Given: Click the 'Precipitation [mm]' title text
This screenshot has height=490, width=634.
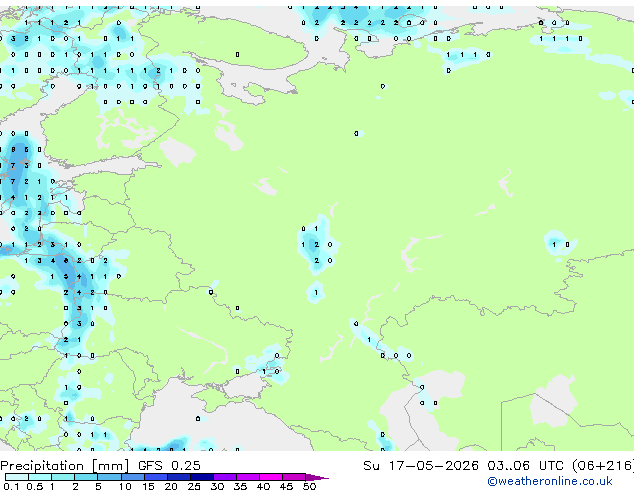Looking at the screenshot, I should (65, 466).
